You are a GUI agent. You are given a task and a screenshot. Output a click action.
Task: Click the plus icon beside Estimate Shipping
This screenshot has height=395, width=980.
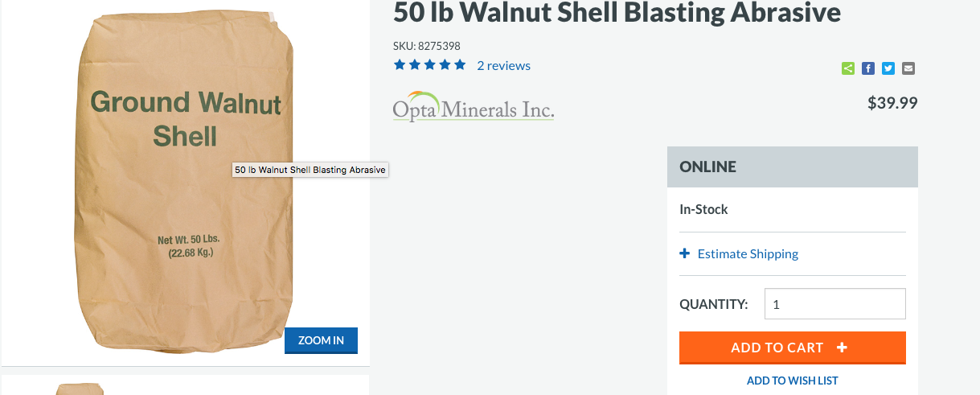tap(685, 253)
